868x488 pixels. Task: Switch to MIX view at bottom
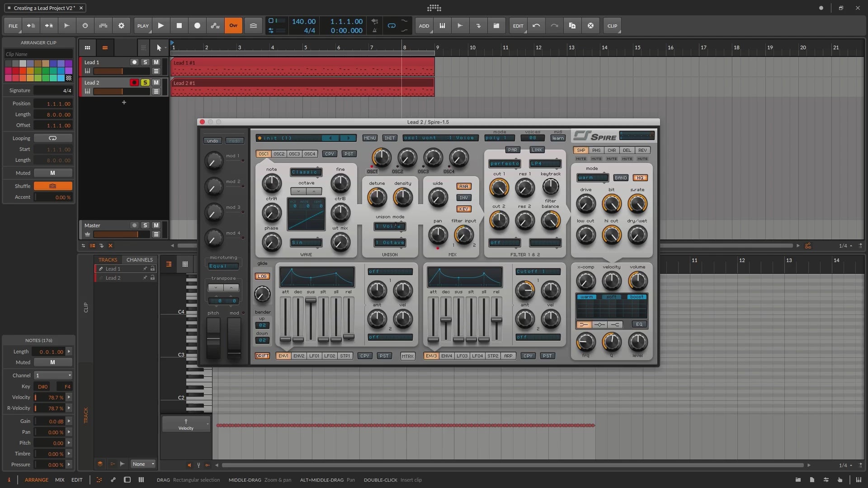pos(60,480)
